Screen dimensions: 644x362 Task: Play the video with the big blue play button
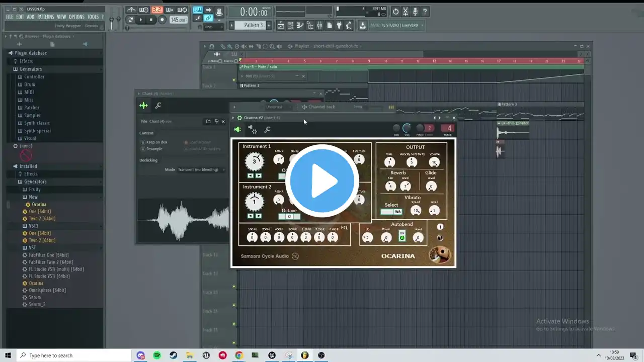322,181
